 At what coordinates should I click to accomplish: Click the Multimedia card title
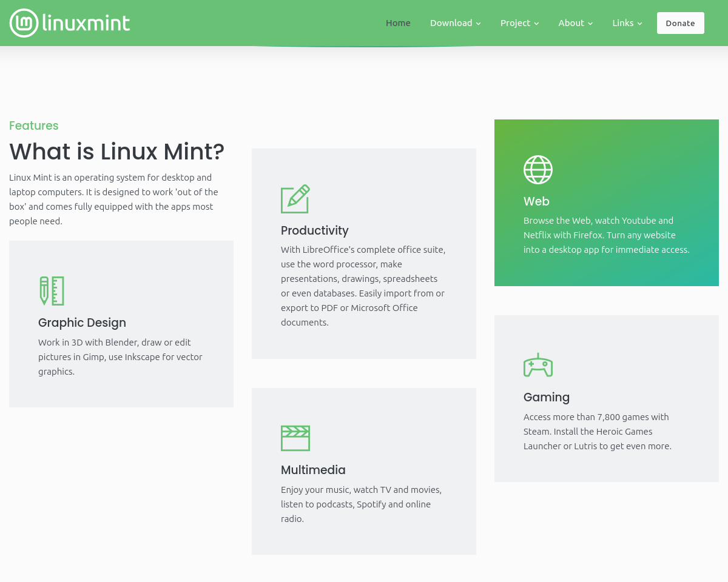pyautogui.click(x=313, y=470)
